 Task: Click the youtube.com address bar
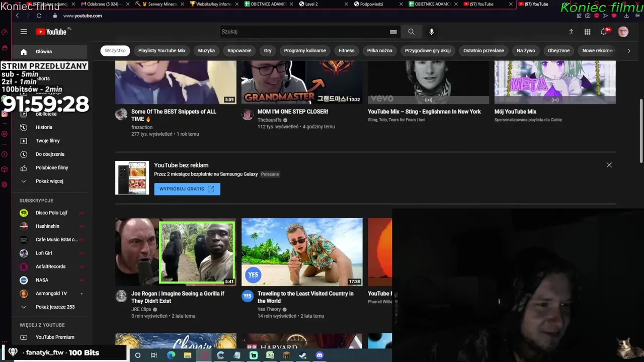83,16
